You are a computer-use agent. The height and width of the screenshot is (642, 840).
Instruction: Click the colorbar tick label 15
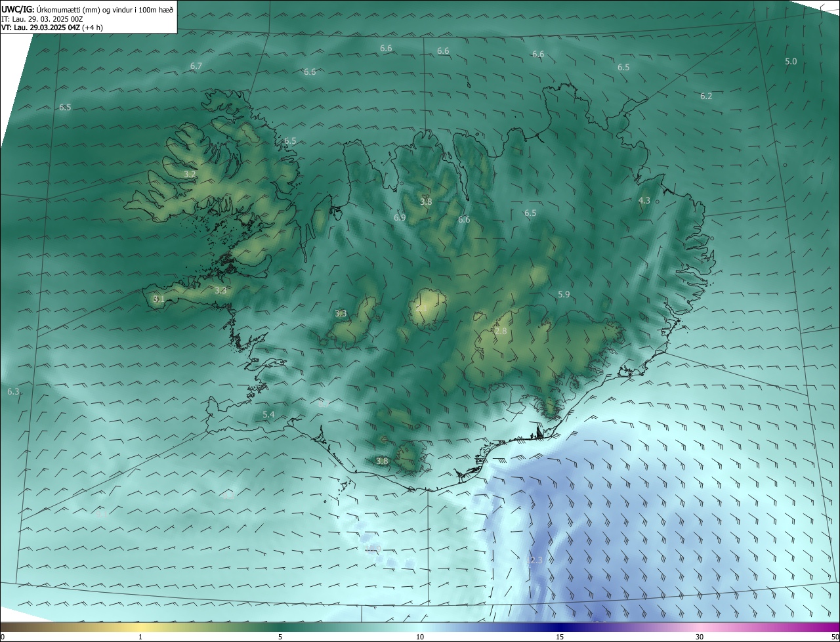560,637
